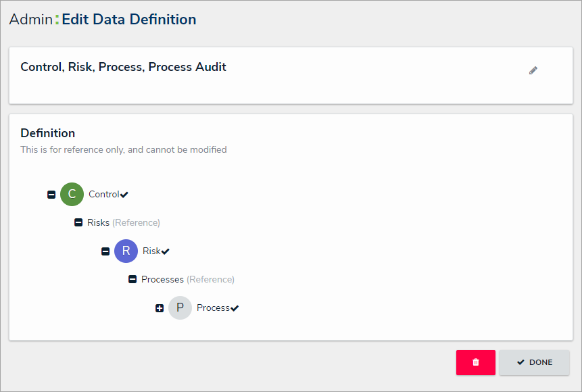Viewport: 582px width, 392px height.
Task: Select the Processes (Reference) tree label
Action: tap(187, 279)
